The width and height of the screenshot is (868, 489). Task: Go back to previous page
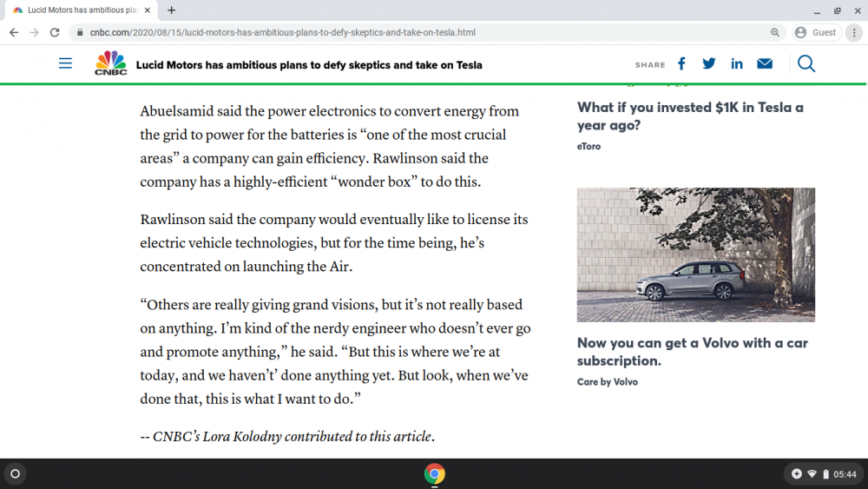[14, 33]
